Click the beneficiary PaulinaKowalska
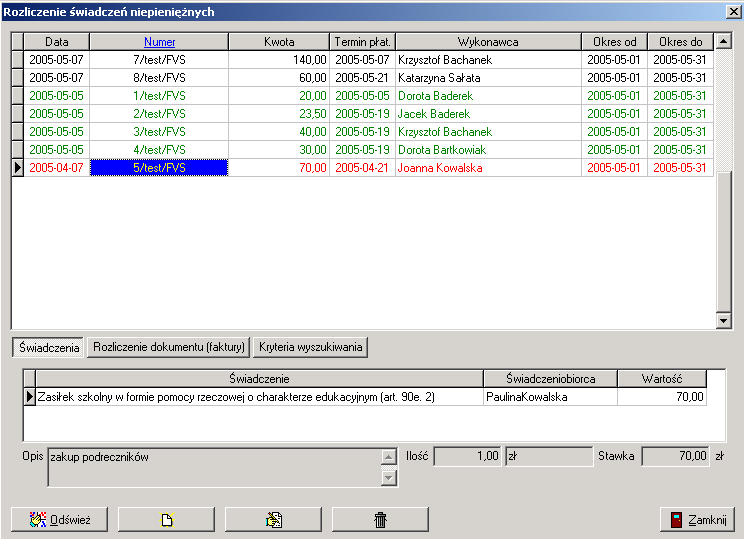The height and width of the screenshot is (539, 744). click(x=527, y=397)
